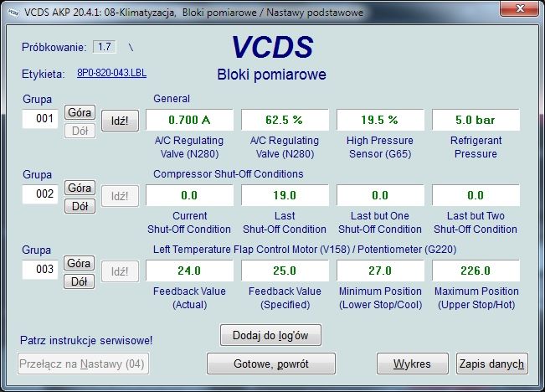The width and height of the screenshot is (545, 392).
Task: Click Zapis danych button
Action: [x=491, y=364]
